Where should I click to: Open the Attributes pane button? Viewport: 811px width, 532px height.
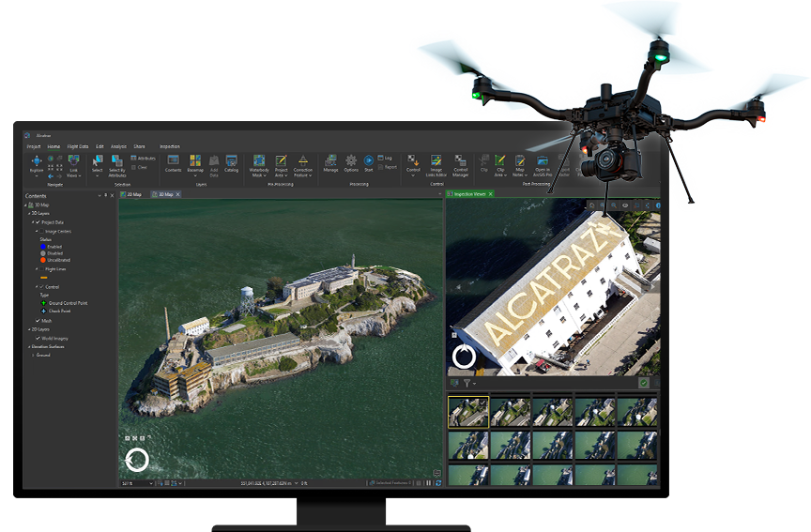[x=144, y=159]
